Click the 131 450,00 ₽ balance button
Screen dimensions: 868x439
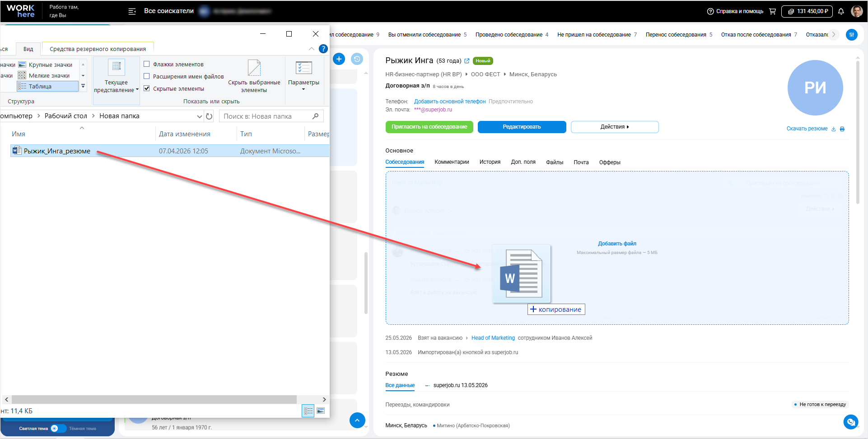click(807, 11)
